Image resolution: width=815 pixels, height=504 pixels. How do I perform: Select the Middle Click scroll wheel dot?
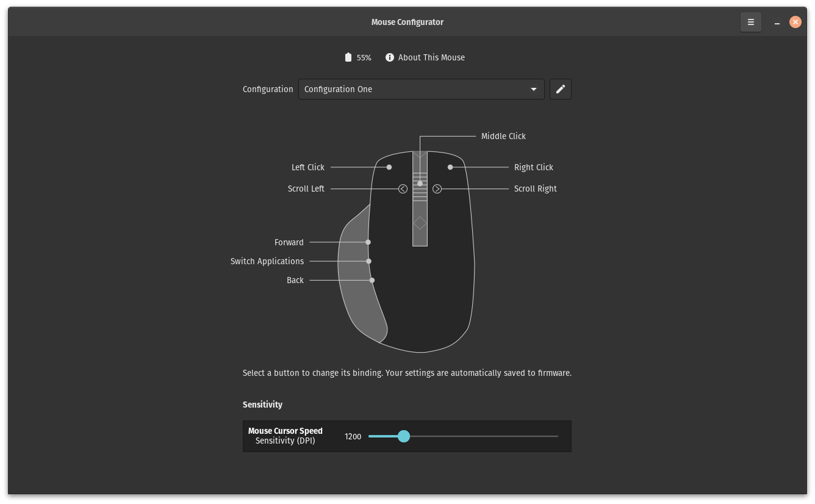click(420, 184)
